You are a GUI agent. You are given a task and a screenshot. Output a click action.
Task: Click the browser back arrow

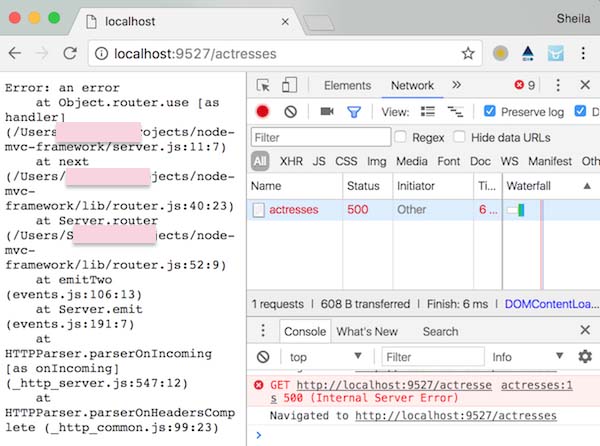[15, 53]
